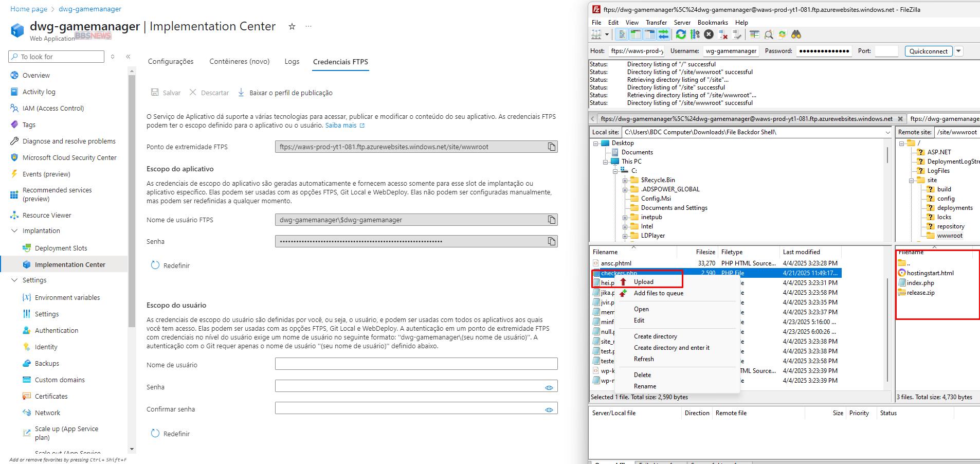The width and height of the screenshot is (980, 464).
Task: Show the Senha user password via eye icon
Action: 549,387
